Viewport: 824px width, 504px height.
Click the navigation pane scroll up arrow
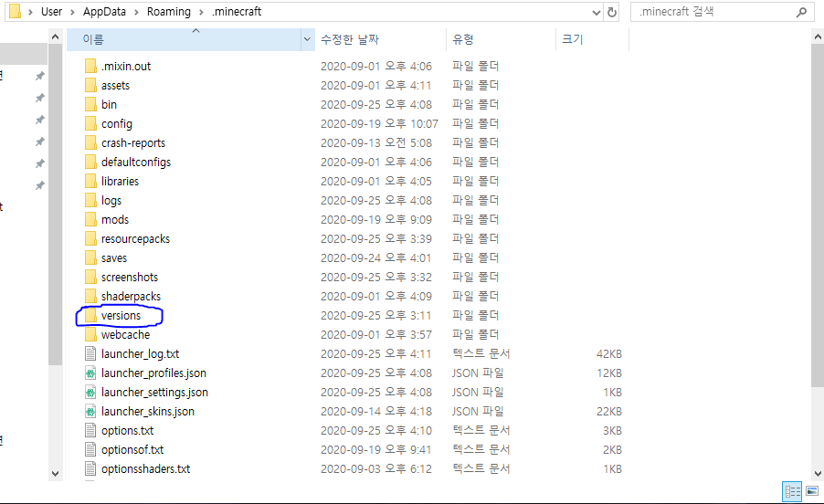click(55, 37)
